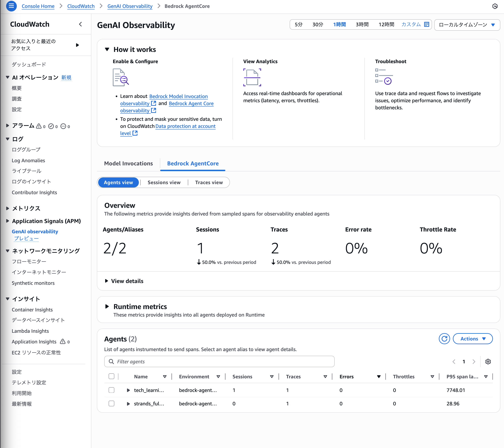Open Container Insights in the sidebar
Image resolution: width=504 pixels, height=448 pixels.
coord(32,309)
